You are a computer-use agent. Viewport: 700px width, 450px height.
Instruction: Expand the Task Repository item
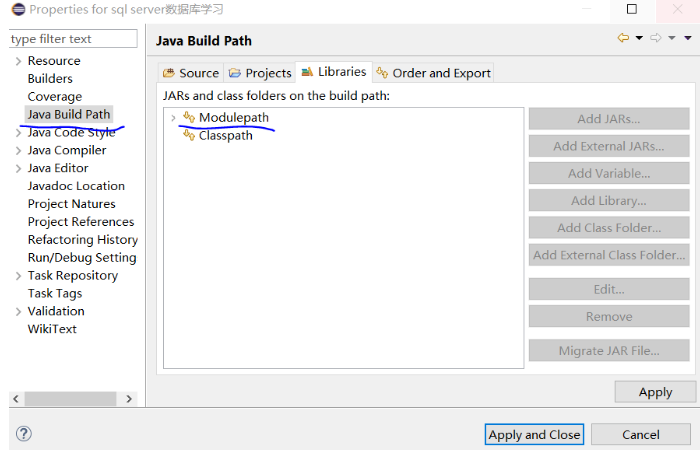pyautogui.click(x=18, y=276)
